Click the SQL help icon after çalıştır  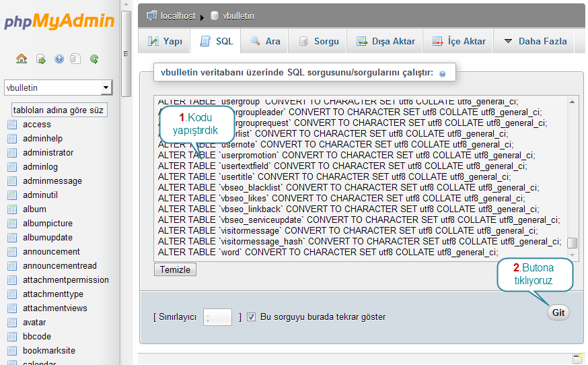click(443, 74)
